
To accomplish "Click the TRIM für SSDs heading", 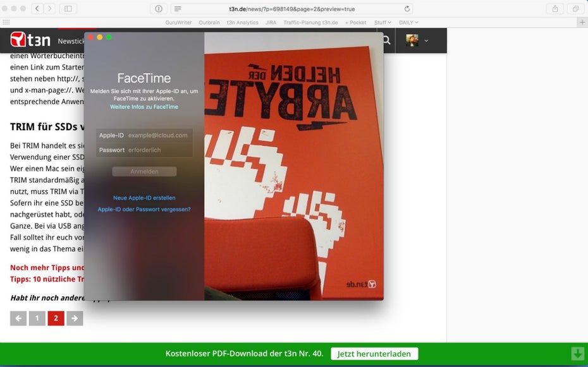I will 47,126.
